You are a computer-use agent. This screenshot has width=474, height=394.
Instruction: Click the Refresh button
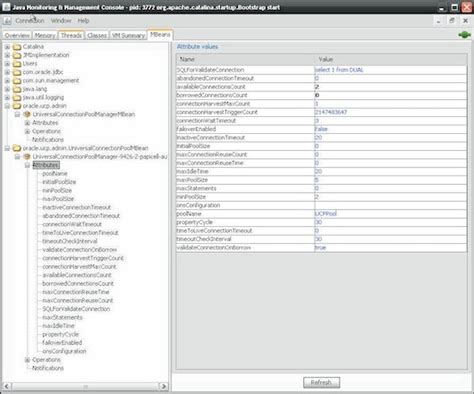pos(321,382)
